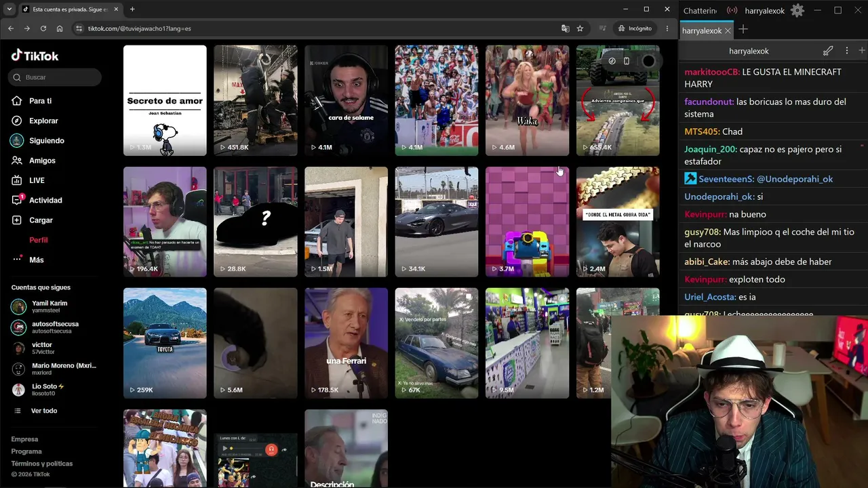
Task: Open Chatterino settings gear
Action: coord(797,11)
